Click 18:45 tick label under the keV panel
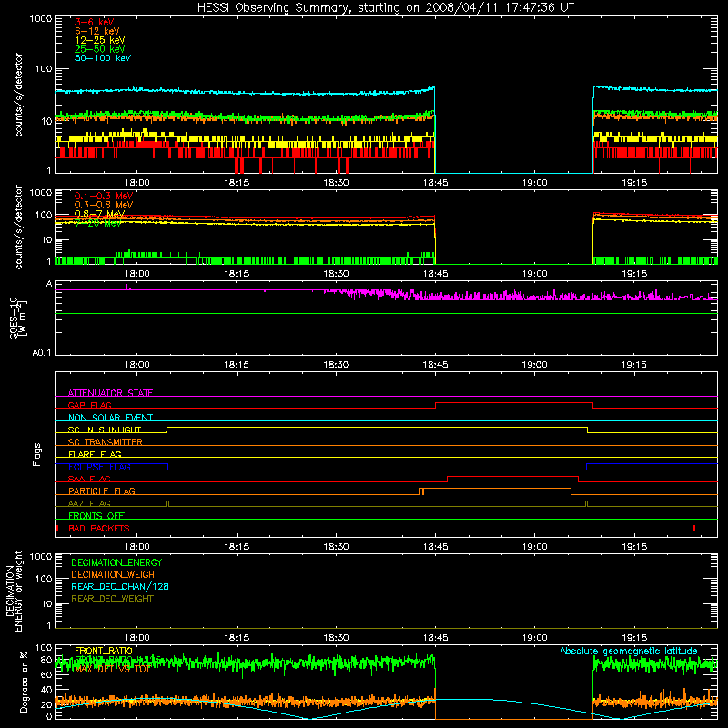The width and height of the screenshot is (728, 728). [x=436, y=183]
